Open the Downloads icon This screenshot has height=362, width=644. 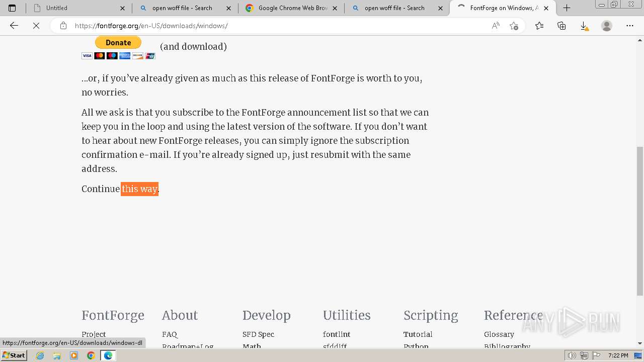click(x=584, y=26)
